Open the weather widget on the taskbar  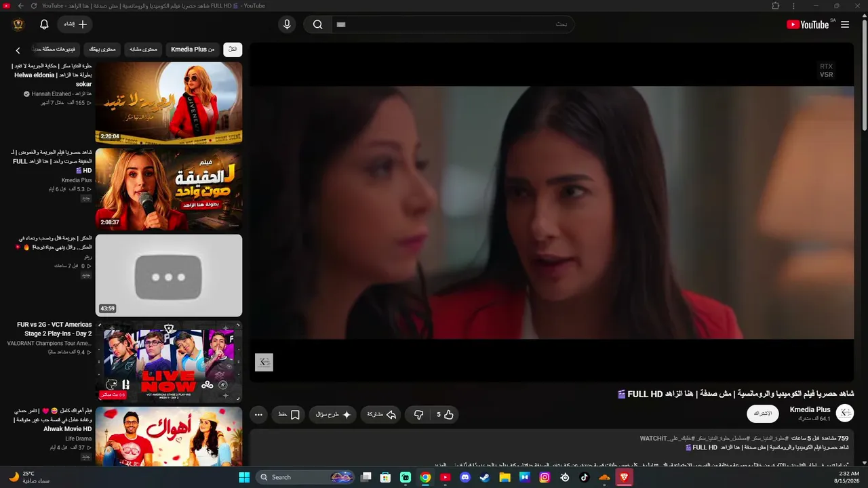point(29,477)
